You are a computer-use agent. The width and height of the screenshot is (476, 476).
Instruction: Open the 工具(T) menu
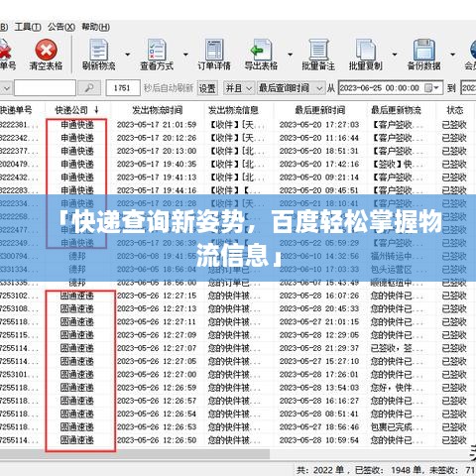28,27
